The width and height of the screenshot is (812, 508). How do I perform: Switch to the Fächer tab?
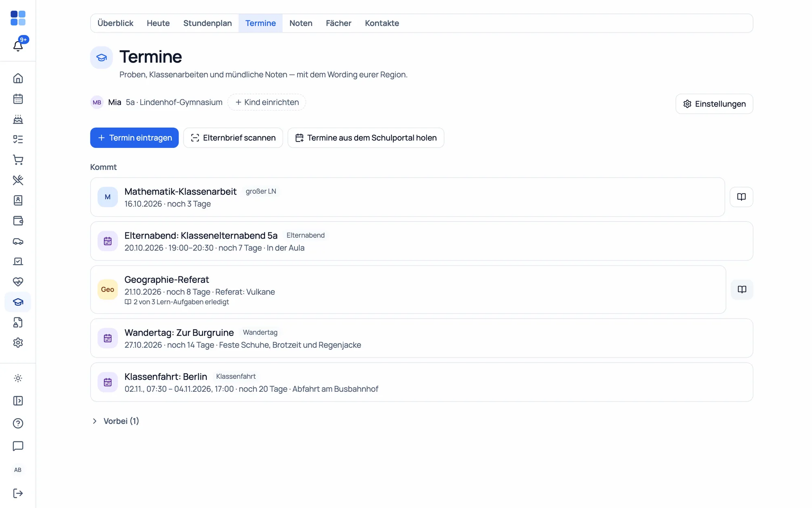(x=339, y=23)
